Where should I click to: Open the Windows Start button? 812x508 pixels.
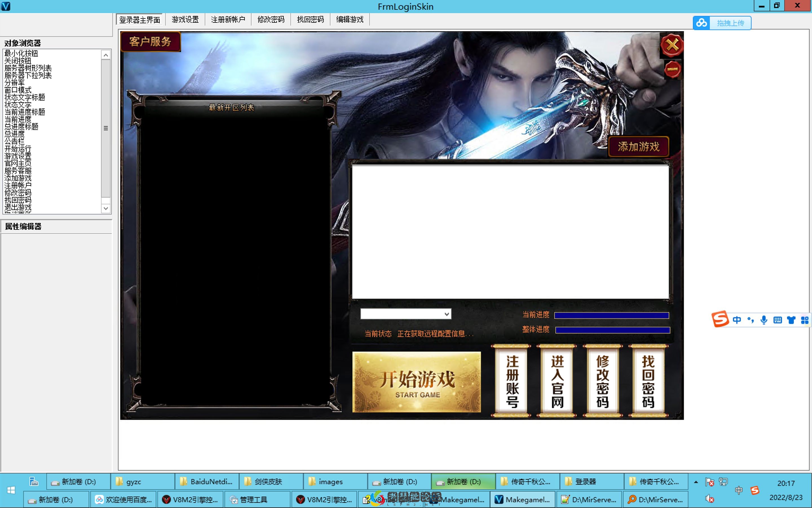pos(11,490)
